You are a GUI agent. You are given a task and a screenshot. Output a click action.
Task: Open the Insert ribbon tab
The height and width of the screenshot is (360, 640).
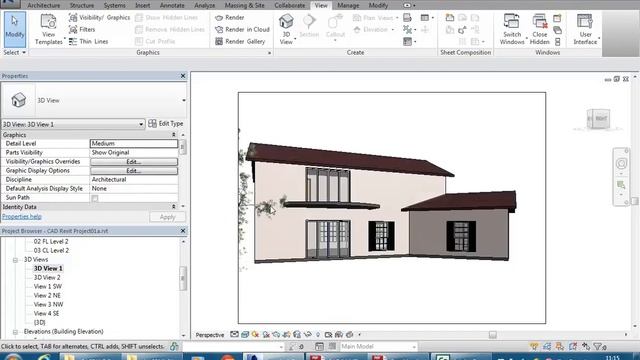pos(142,5)
